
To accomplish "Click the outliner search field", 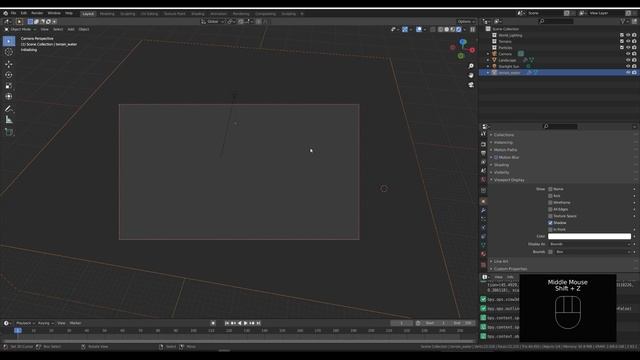I will 556,21.
